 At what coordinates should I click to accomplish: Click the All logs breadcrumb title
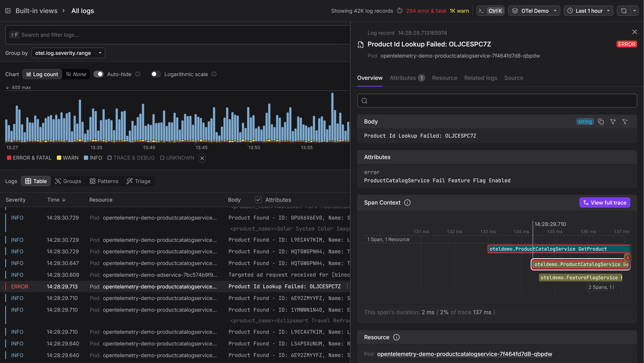[83, 11]
